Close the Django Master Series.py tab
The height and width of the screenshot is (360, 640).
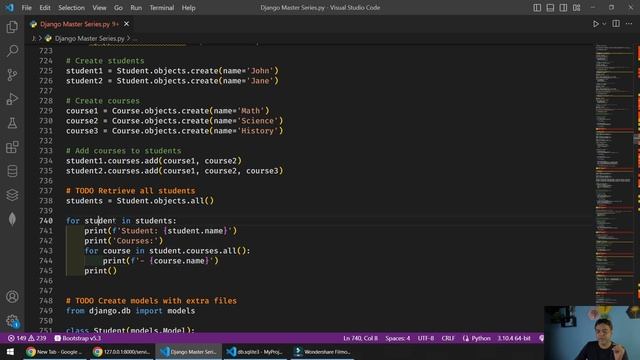127,24
